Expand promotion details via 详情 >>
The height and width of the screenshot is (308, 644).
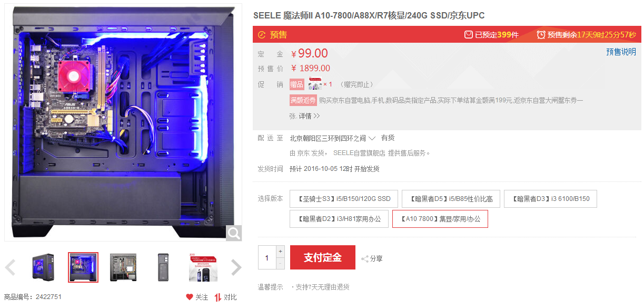coord(310,116)
